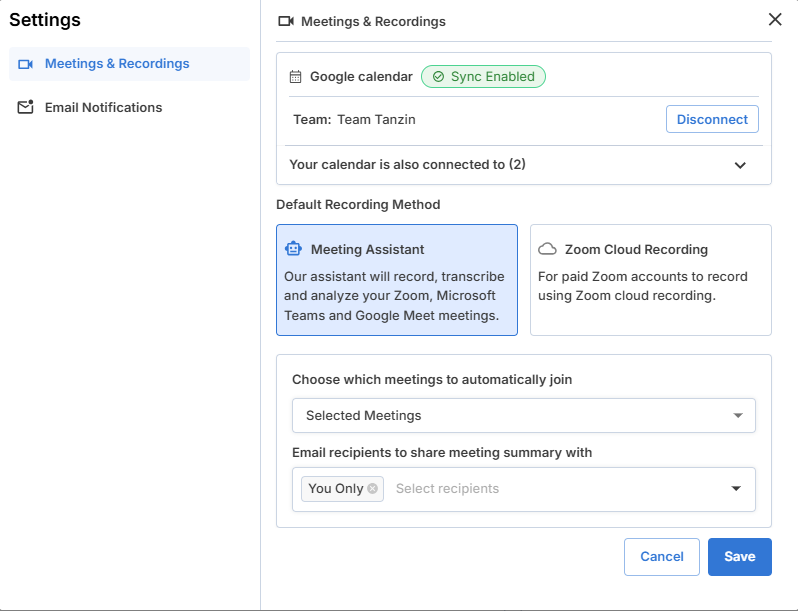Click the arrow of the Selected Meetings dropdown
Viewport: 798px width, 611px height.
737,416
